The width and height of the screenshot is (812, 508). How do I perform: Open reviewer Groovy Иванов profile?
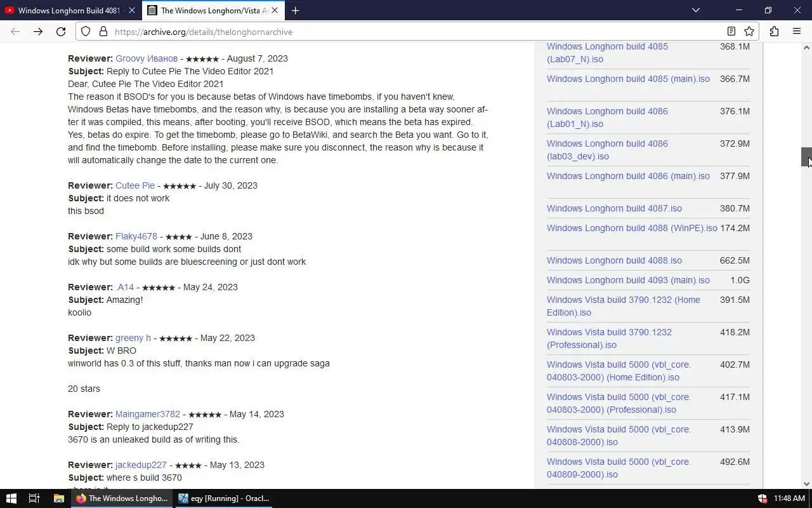click(147, 58)
